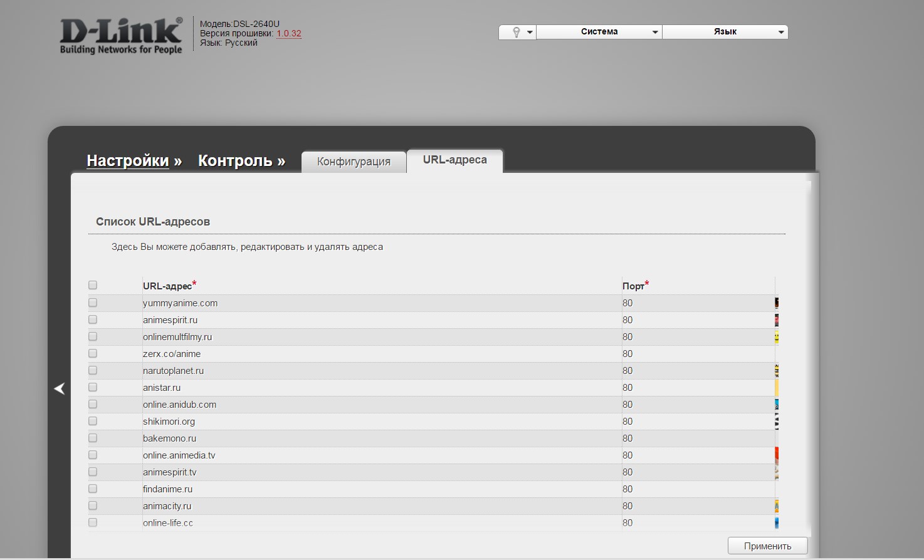The width and height of the screenshot is (924, 560).
Task: Click the online-life.cc URL cell
Action: tap(382, 523)
